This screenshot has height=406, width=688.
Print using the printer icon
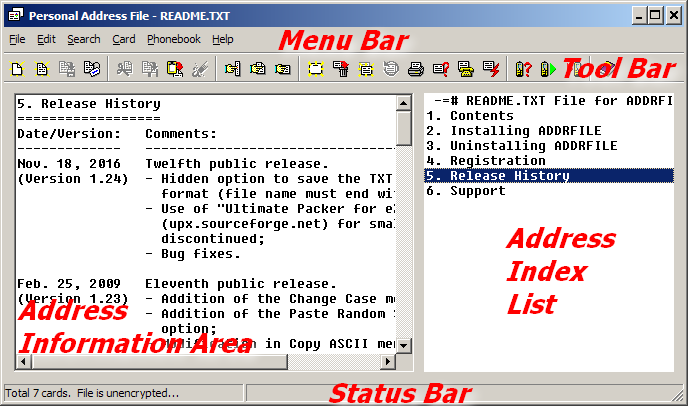(416, 69)
